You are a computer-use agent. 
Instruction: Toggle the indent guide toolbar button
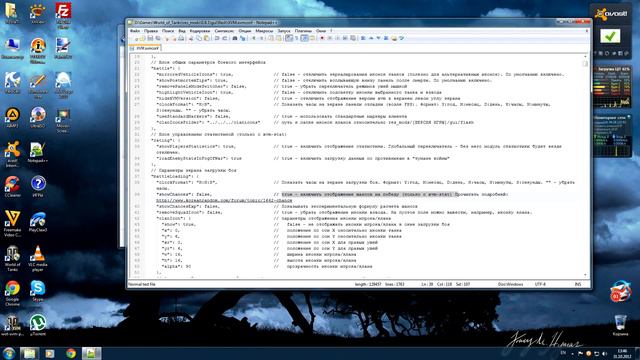[x=304, y=38]
